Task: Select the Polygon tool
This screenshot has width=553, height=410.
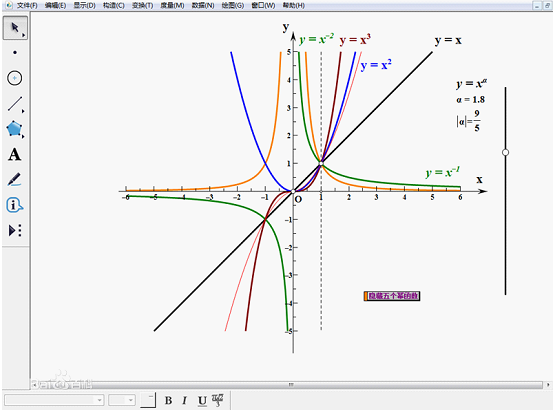Action: pyautogui.click(x=15, y=129)
